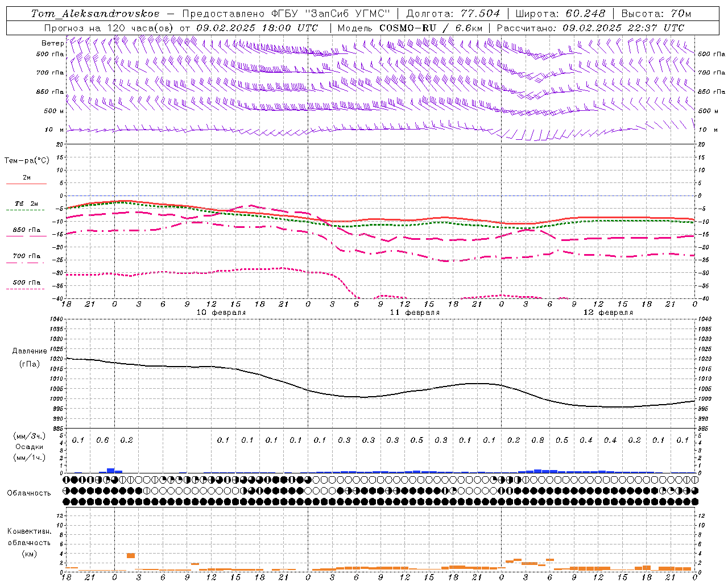The height and width of the screenshot is (582, 728).
Task: Click the Рассчитано: 09.02.2025 22:37 UTC timestamp
Action: click(590, 28)
